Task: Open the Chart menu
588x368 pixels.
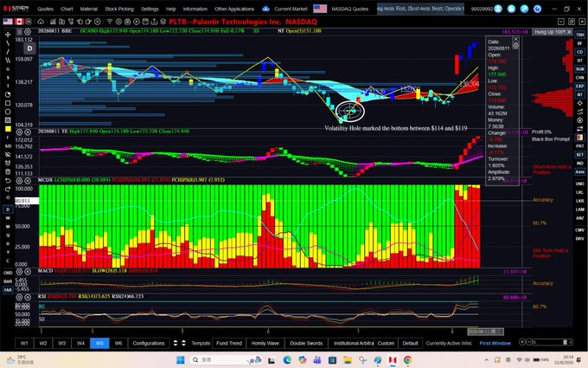Action: point(67,9)
